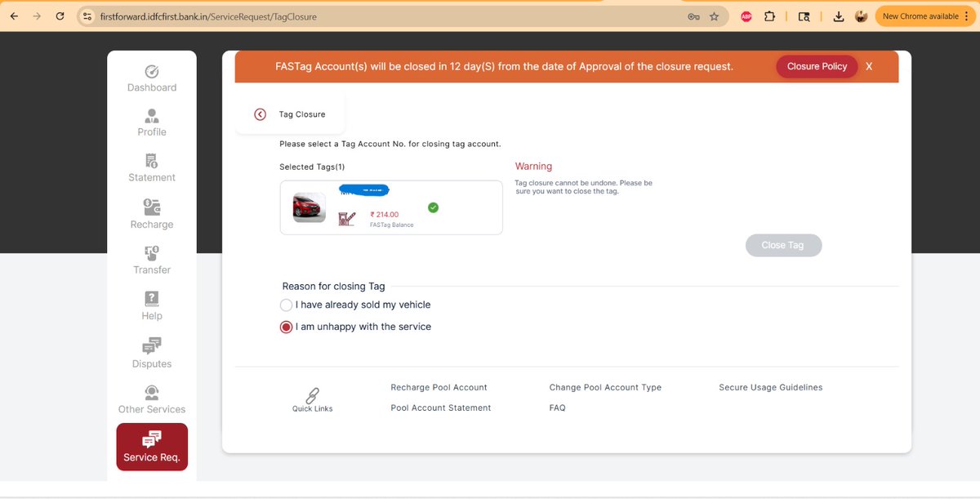Open the password key icon in address bar
This screenshot has height=499, width=980.
(x=693, y=16)
